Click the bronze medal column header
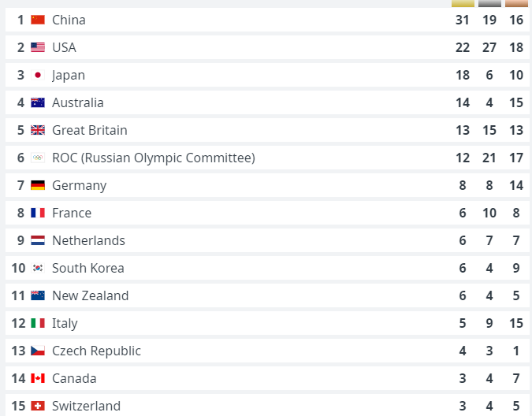The width and height of the screenshot is (532, 416). (x=517, y=3)
